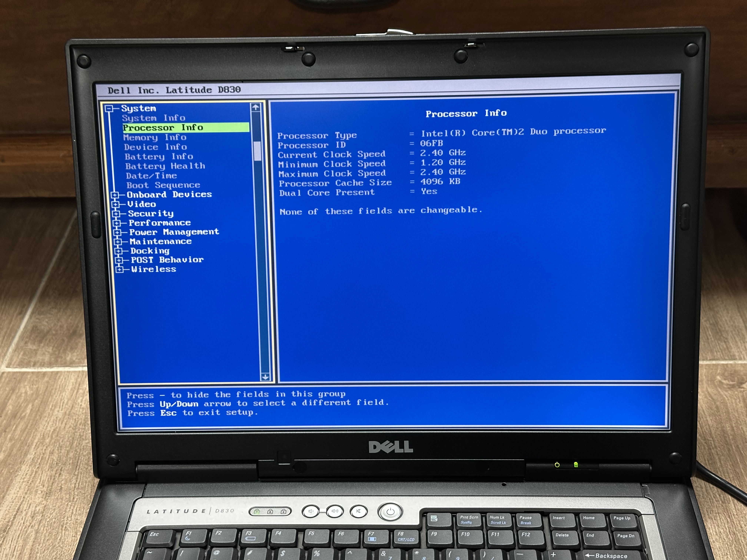Collapse the System tree group
The width and height of the screenshot is (747, 560).
[109, 109]
